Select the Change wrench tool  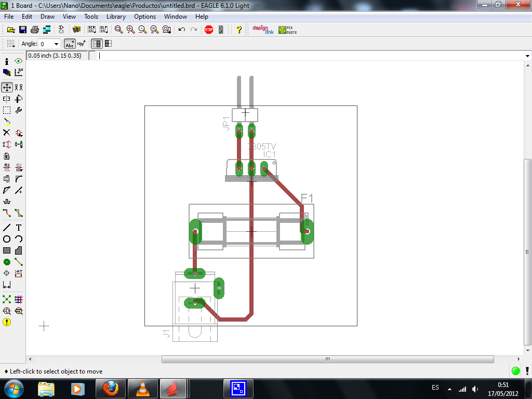click(19, 110)
